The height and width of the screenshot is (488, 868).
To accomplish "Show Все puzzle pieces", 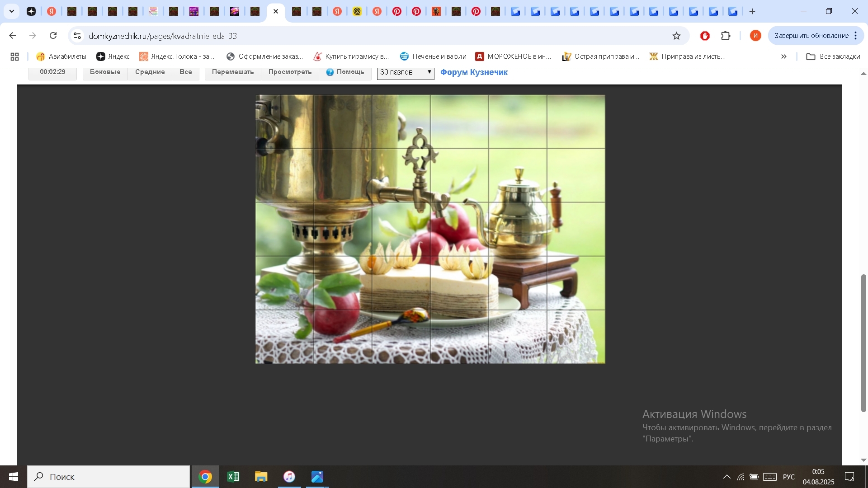I will tap(186, 72).
